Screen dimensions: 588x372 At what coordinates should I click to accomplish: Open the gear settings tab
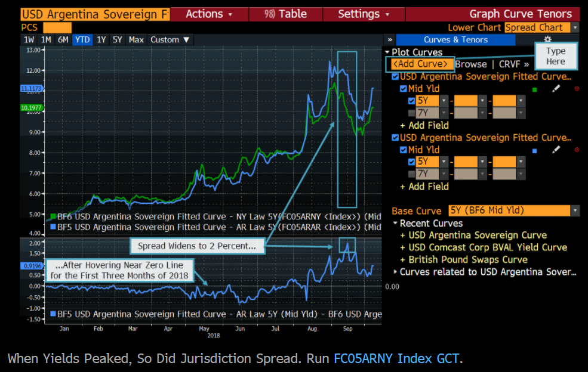pyautogui.click(x=547, y=39)
